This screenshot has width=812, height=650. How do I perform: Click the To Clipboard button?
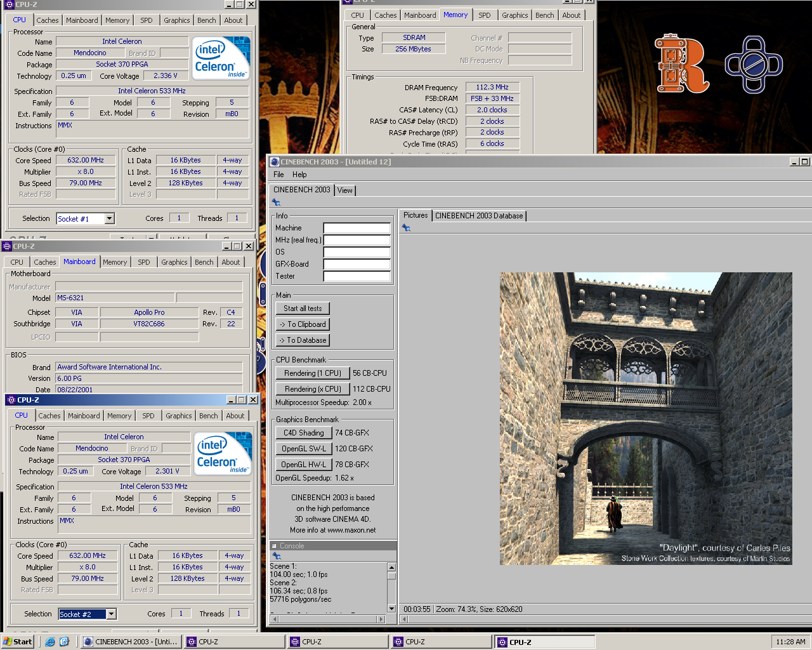coord(303,324)
